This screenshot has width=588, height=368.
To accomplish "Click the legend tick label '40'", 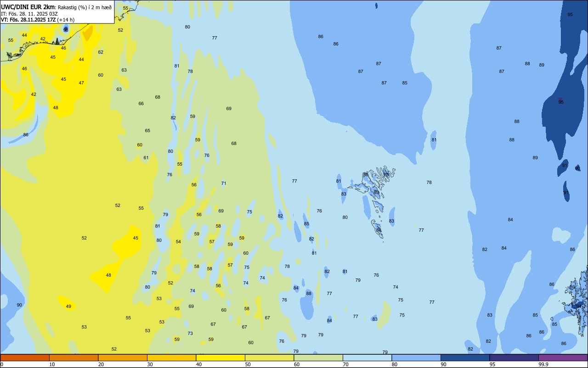I will pyautogui.click(x=199, y=364).
